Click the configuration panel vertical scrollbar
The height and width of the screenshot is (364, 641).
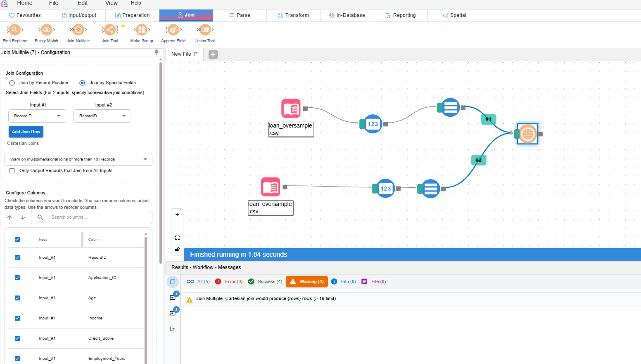pyautogui.click(x=161, y=165)
